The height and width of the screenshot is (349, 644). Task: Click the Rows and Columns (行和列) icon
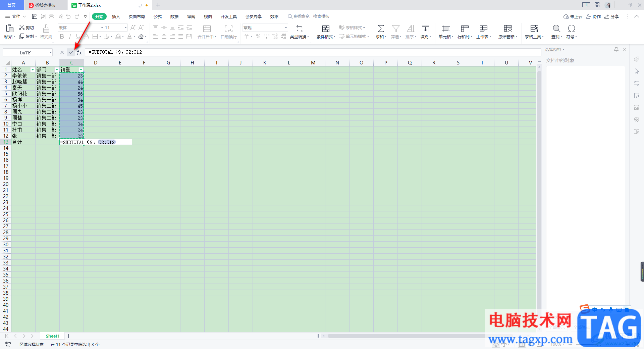click(x=465, y=29)
